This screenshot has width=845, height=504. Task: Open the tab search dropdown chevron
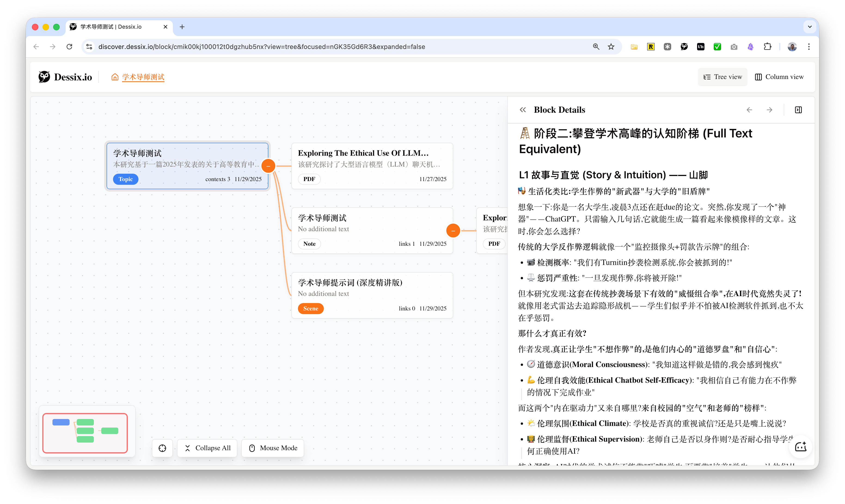tap(810, 27)
